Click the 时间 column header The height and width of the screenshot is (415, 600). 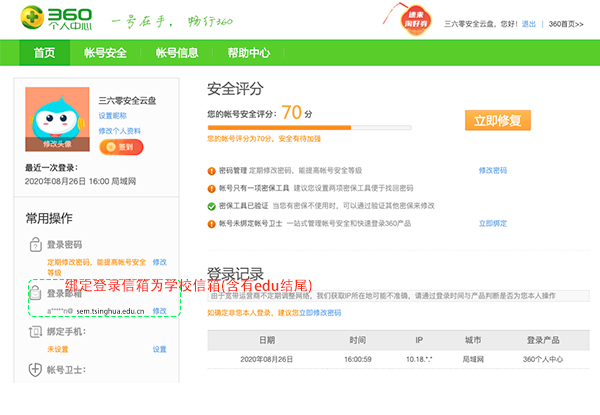(x=357, y=340)
